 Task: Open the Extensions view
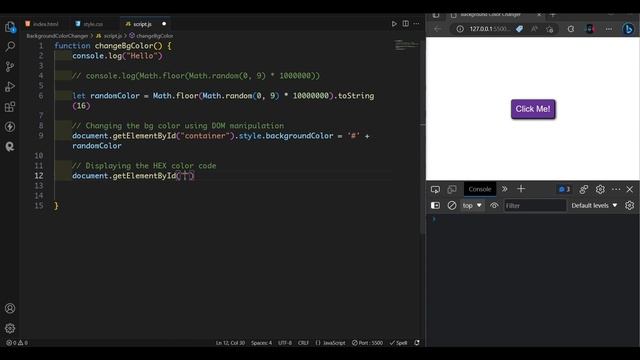10,107
